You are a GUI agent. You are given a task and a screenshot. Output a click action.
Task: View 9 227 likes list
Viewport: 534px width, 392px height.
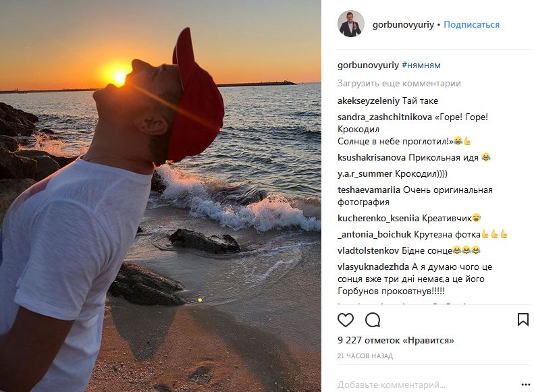(396, 340)
